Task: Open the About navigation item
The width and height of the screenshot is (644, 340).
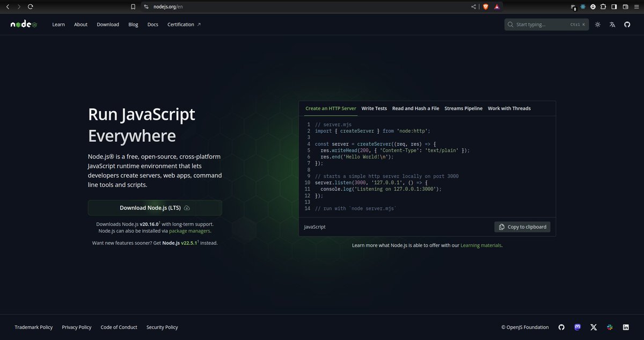Action: [x=80, y=25]
